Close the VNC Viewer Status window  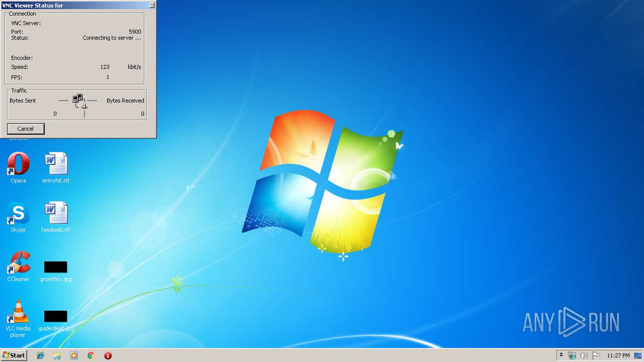[152, 5]
